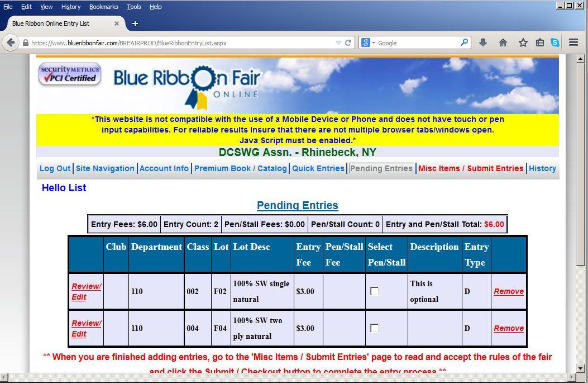Click into the Google search box

tap(418, 43)
